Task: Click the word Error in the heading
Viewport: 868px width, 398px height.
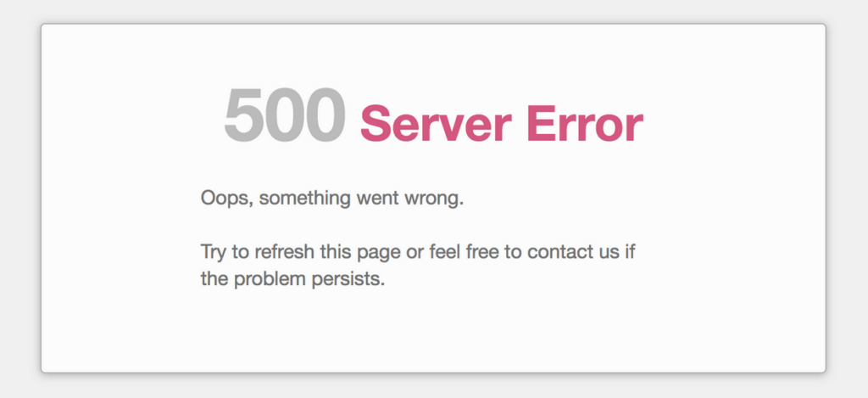Action: 585,124
